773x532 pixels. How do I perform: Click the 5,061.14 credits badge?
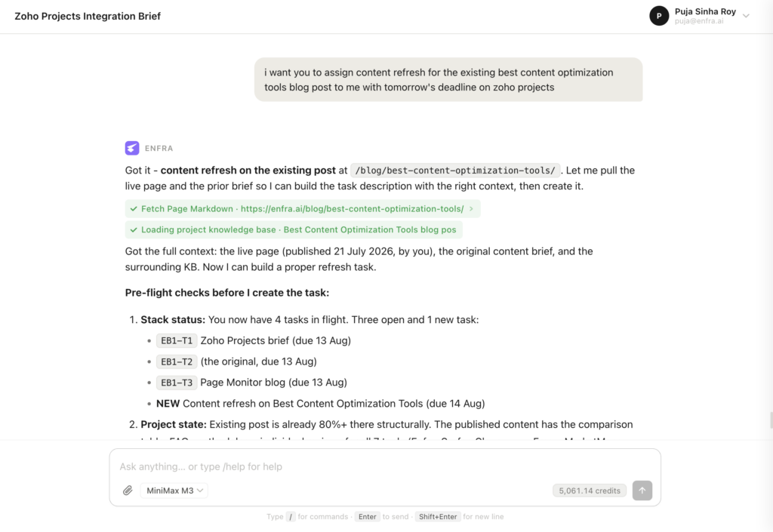click(x=590, y=490)
